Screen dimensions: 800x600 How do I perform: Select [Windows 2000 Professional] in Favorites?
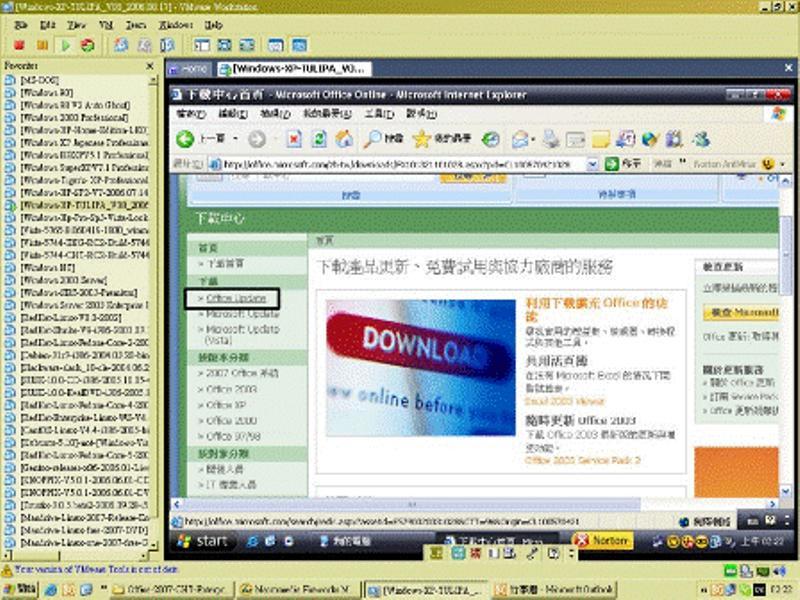click(x=74, y=117)
